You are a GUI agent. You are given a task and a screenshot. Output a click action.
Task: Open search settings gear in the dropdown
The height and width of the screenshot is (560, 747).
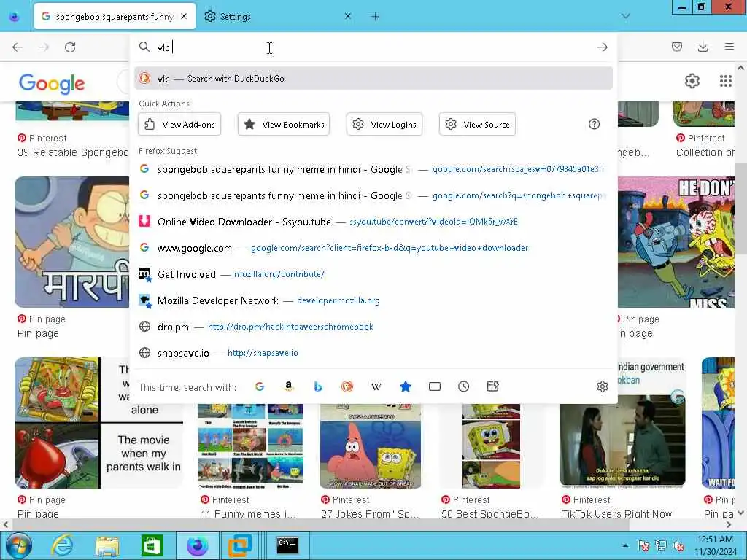[x=602, y=386]
